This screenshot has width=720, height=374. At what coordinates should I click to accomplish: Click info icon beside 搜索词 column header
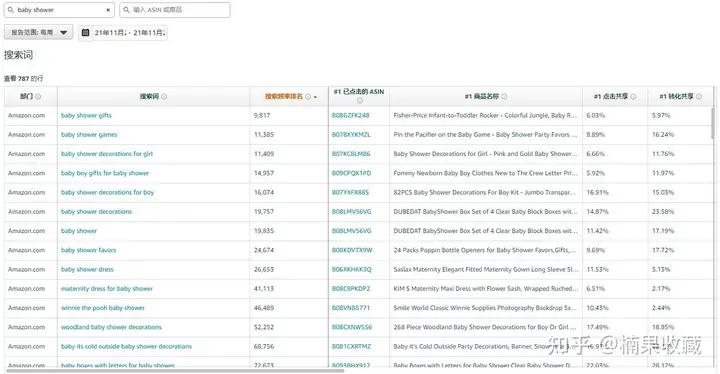point(164,96)
